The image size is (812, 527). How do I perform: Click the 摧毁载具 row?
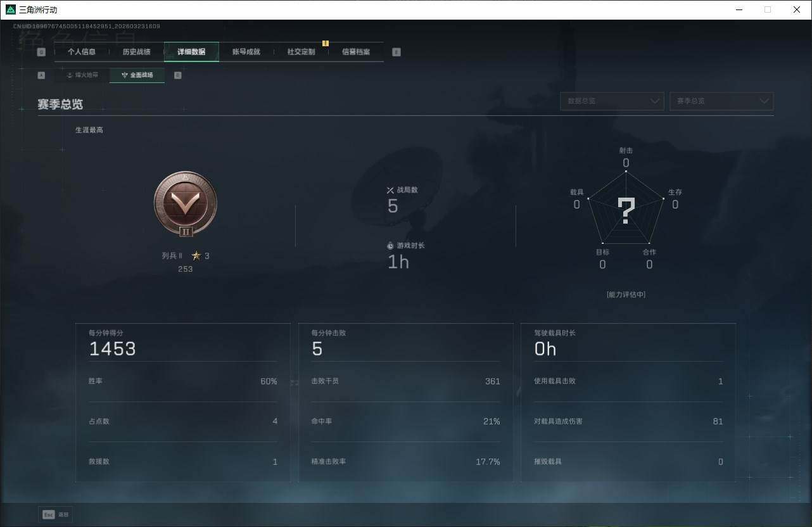[628, 462]
